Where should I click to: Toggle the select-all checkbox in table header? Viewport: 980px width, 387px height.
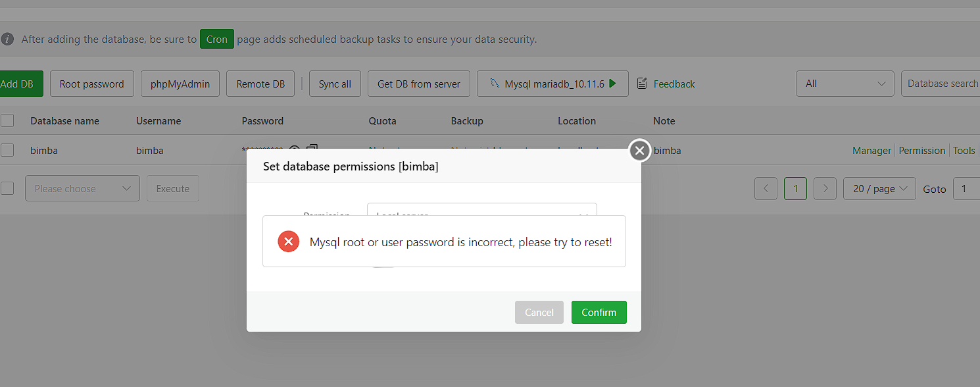coord(7,120)
